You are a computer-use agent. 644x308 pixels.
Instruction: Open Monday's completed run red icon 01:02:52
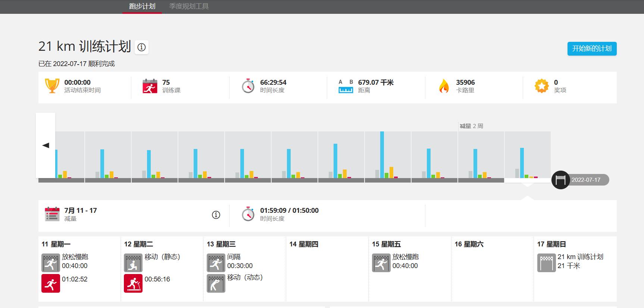(51, 283)
